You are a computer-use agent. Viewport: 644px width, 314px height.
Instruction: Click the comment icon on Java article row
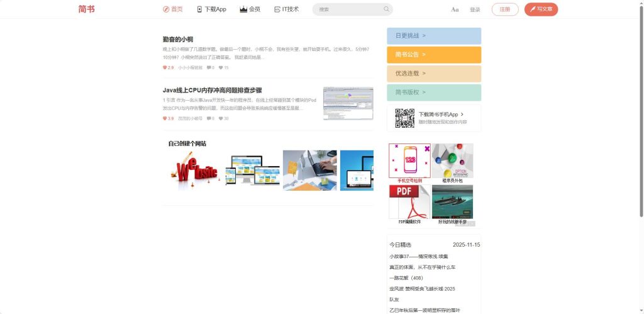pyautogui.click(x=209, y=118)
